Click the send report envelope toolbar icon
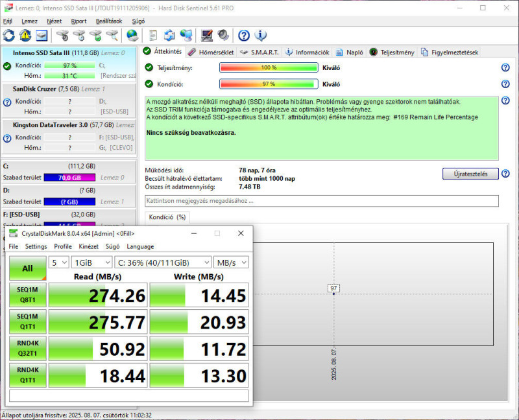 169,35
